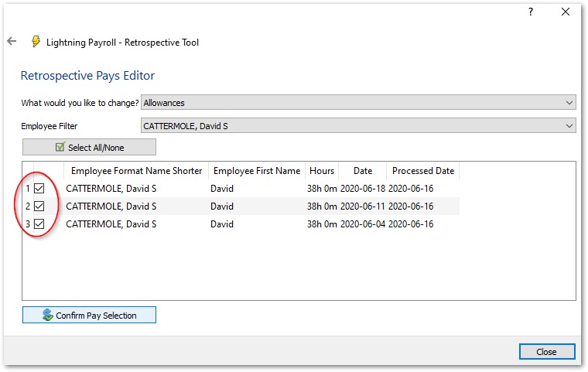Click processed date 2020-06-16 in row 3
Viewport: 588px width, 372px height.
(411, 224)
